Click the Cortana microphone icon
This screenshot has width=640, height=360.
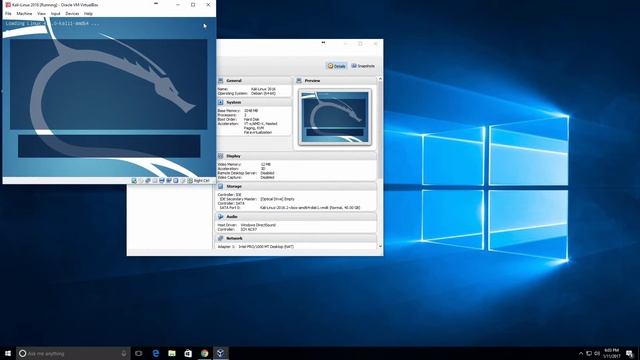[124, 353]
